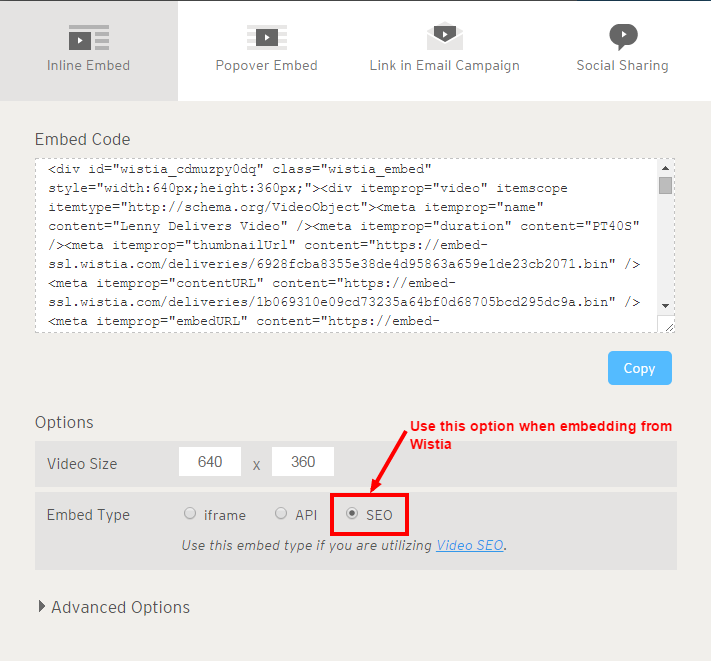The height and width of the screenshot is (661, 711).
Task: Click the 'Embed Code' heading
Action: pos(83,140)
